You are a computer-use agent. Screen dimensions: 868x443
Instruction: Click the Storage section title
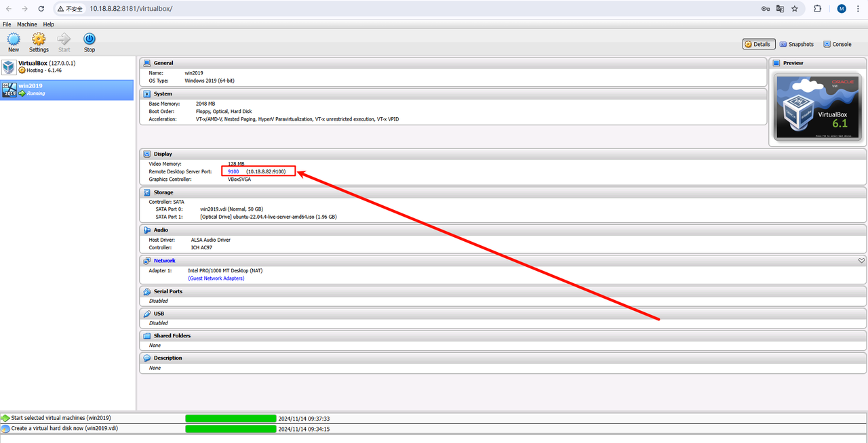163,192
